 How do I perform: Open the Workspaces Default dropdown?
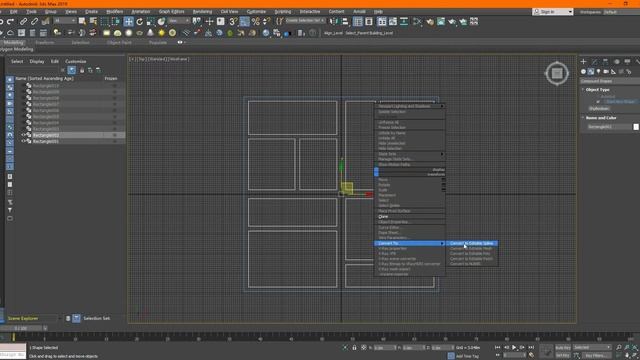tap(621, 12)
